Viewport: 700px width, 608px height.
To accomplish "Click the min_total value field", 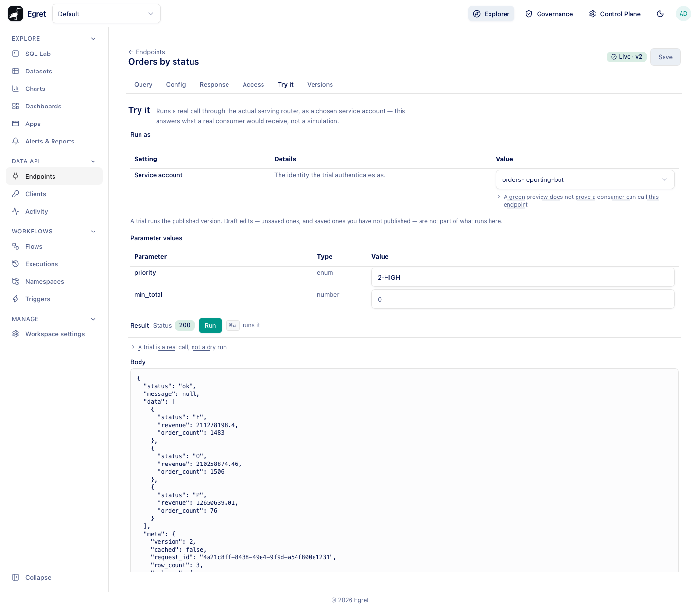I will [523, 299].
